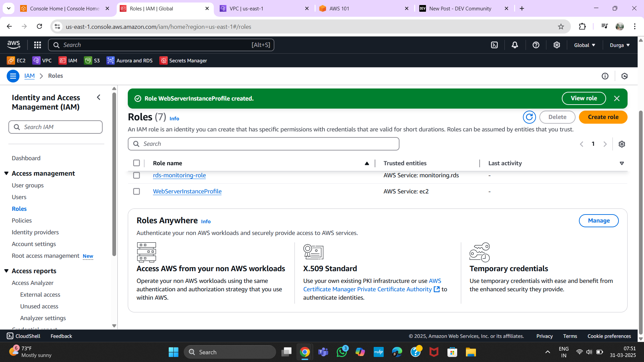This screenshot has height=362, width=644.
Task: Go to the previous page of roles
Action: pos(582,144)
